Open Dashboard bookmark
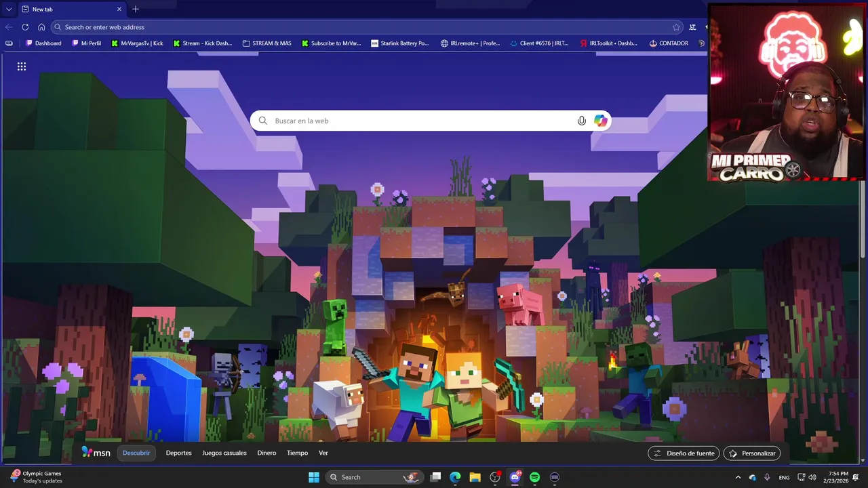Screen dimensions: 868x488 [x=43, y=43]
